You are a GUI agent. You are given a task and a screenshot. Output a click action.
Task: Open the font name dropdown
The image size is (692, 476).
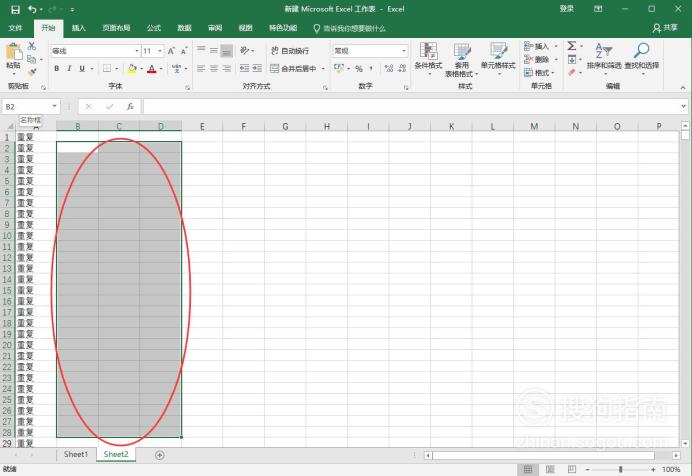click(136, 51)
